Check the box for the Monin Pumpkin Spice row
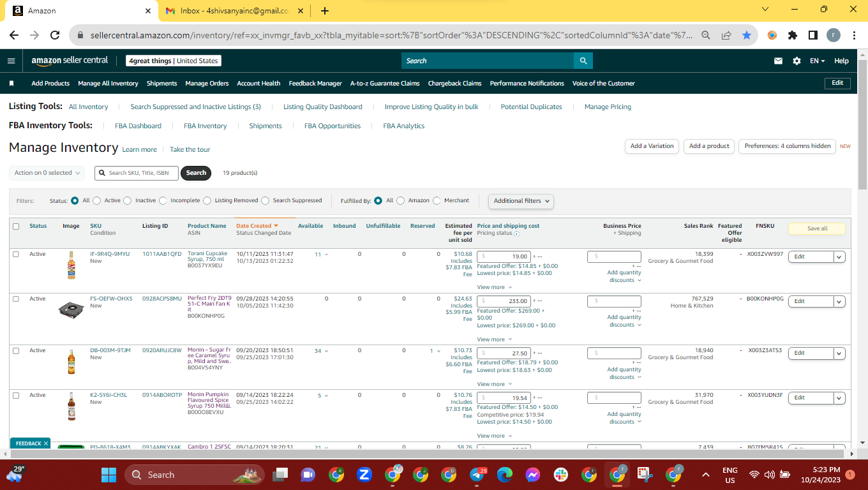The image size is (868, 490). pyautogui.click(x=16, y=395)
